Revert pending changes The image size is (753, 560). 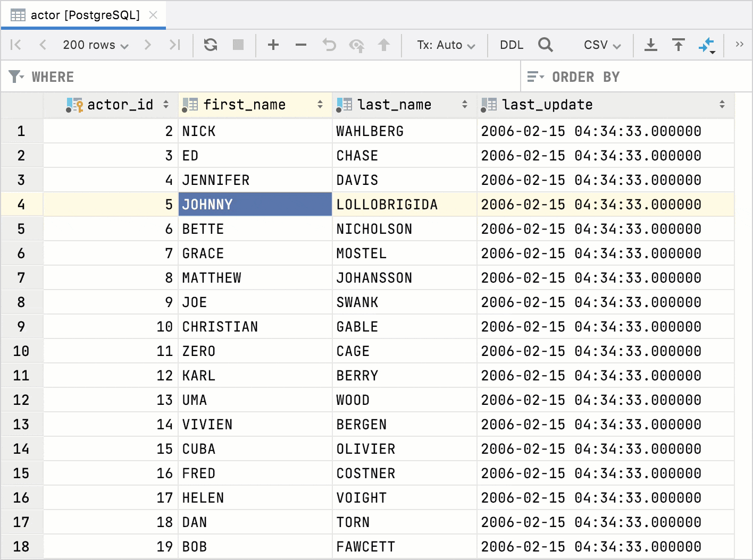click(x=329, y=45)
